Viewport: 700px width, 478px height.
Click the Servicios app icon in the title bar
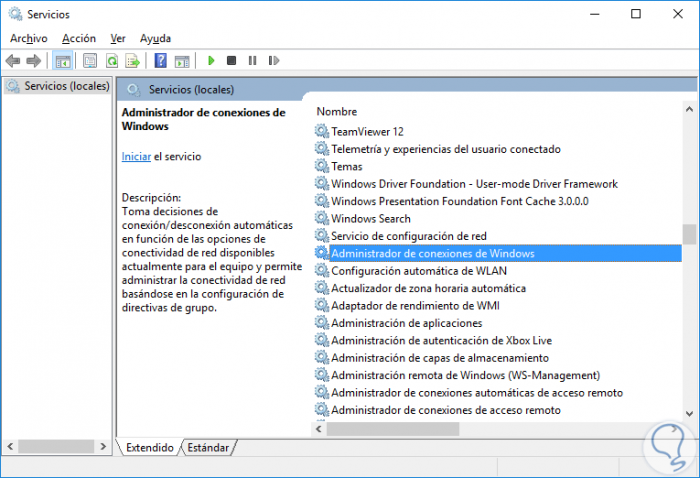(x=16, y=14)
